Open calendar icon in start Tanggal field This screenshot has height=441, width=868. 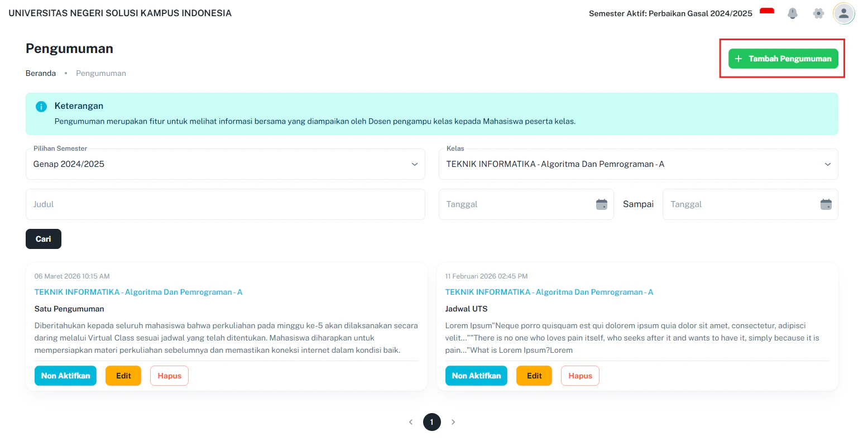[x=602, y=204]
